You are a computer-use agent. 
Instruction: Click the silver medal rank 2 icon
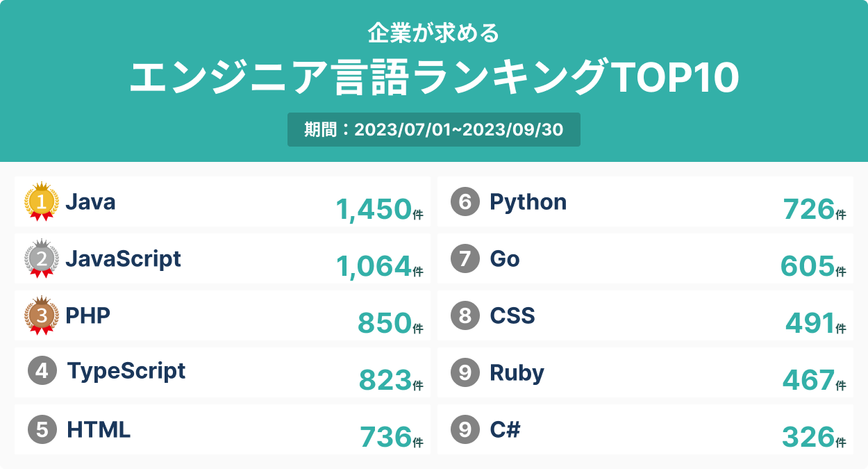coord(41,258)
